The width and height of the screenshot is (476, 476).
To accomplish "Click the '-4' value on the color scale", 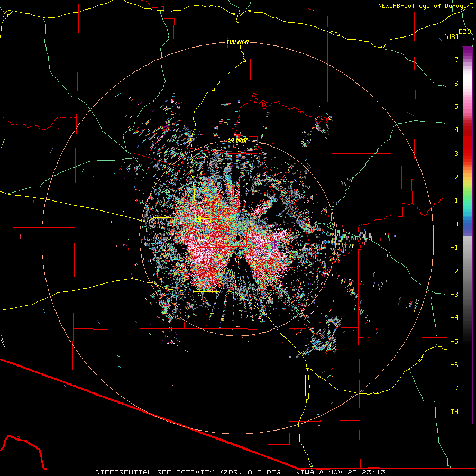I will (454, 318).
